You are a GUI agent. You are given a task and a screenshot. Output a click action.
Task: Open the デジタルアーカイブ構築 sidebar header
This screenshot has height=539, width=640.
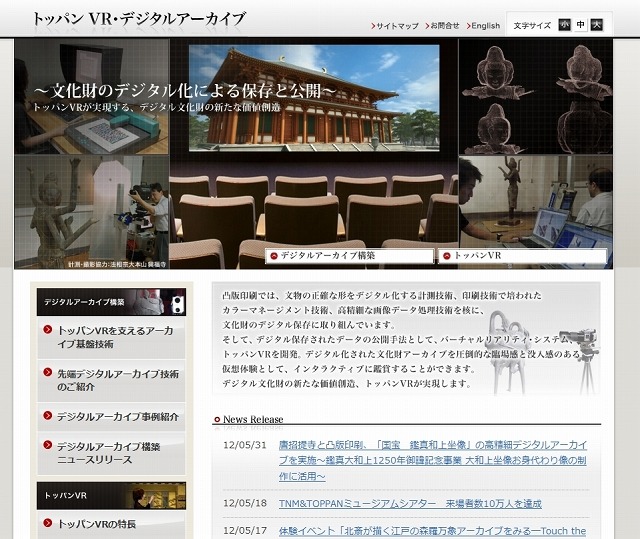pos(111,302)
